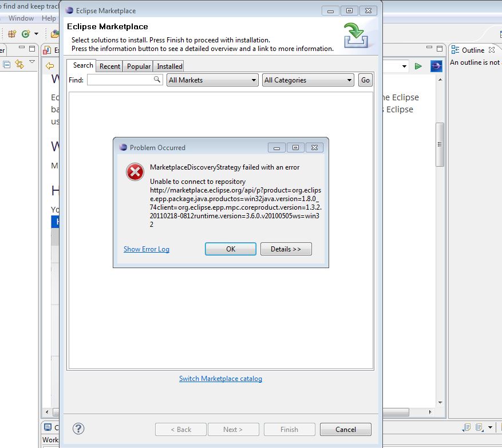Open the All Markets dropdown
Screen dimensions: 502x448
click(x=212, y=80)
